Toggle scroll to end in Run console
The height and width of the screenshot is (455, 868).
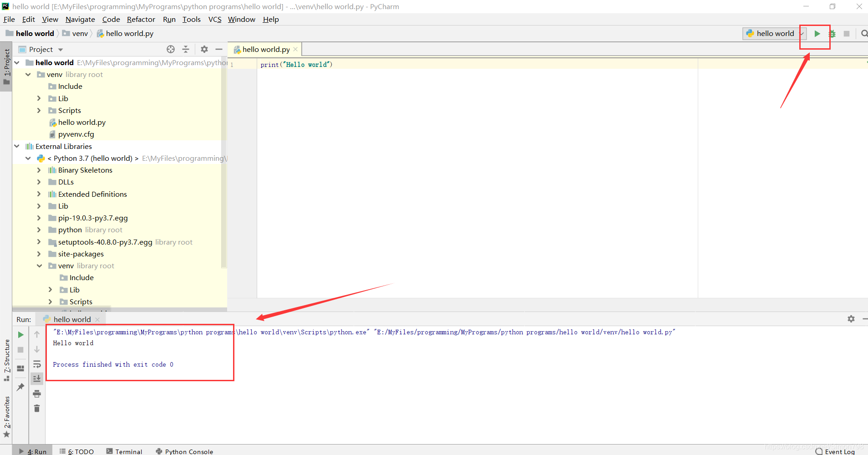point(37,378)
